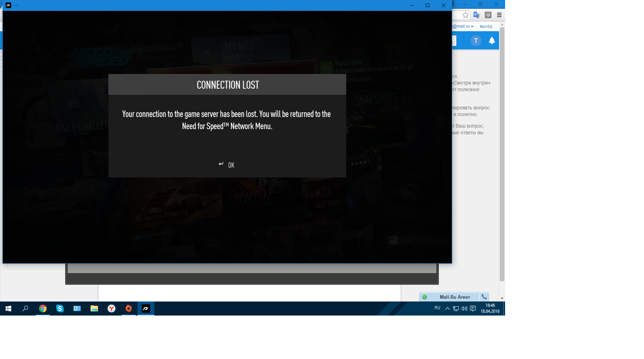This screenshot has height=359, width=644.
Task: Open the Windows Start menu
Action: coord(8,309)
